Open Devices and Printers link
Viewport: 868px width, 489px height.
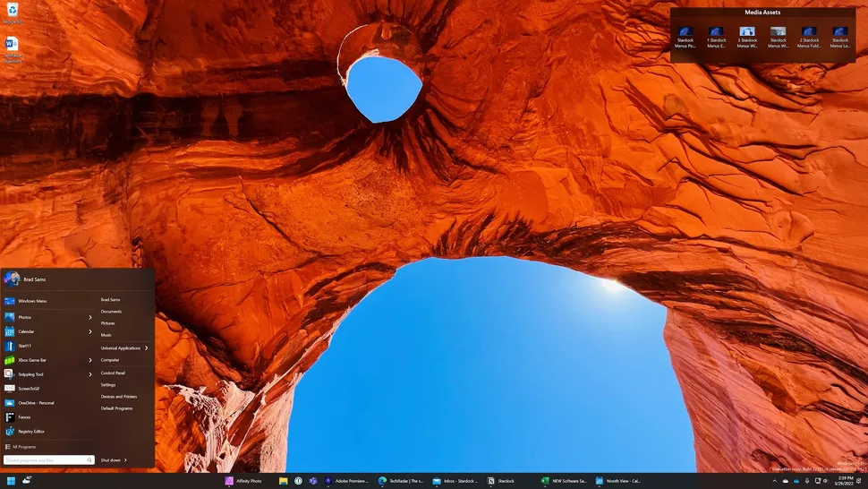(119, 397)
